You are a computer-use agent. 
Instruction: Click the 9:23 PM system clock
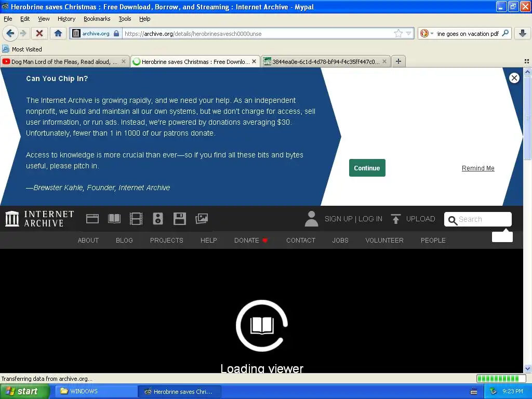(513, 391)
